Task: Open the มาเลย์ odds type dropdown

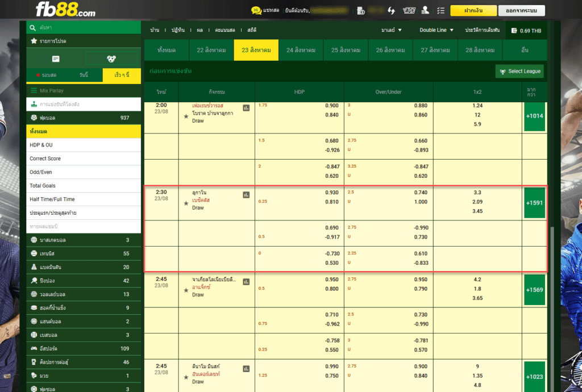Action: pyautogui.click(x=391, y=30)
